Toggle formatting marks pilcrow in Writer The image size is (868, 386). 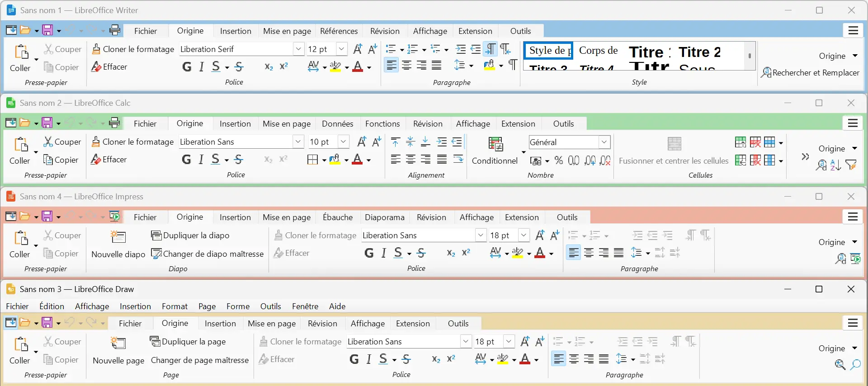(x=513, y=65)
